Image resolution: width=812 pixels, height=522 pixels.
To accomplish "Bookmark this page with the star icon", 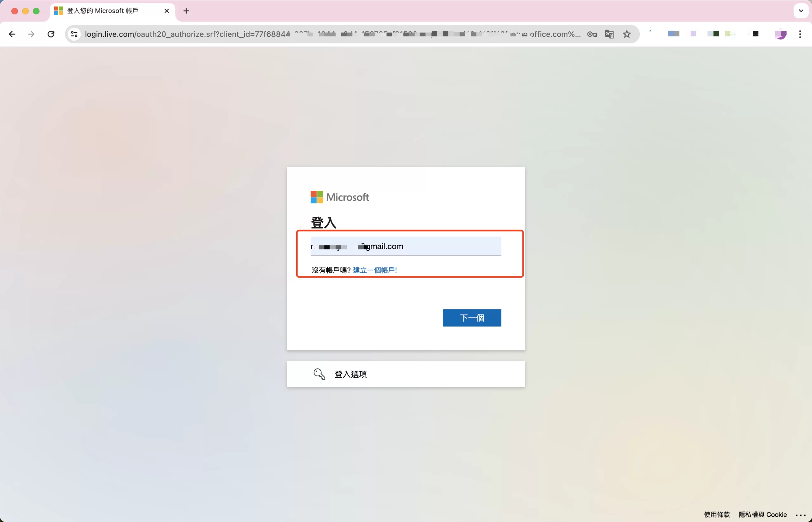I will [x=627, y=34].
